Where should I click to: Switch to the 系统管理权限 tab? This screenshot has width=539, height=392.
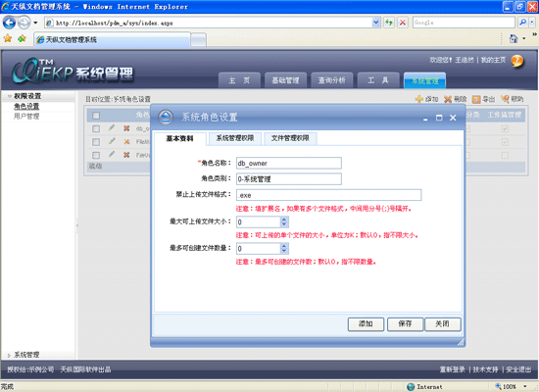[x=235, y=138]
